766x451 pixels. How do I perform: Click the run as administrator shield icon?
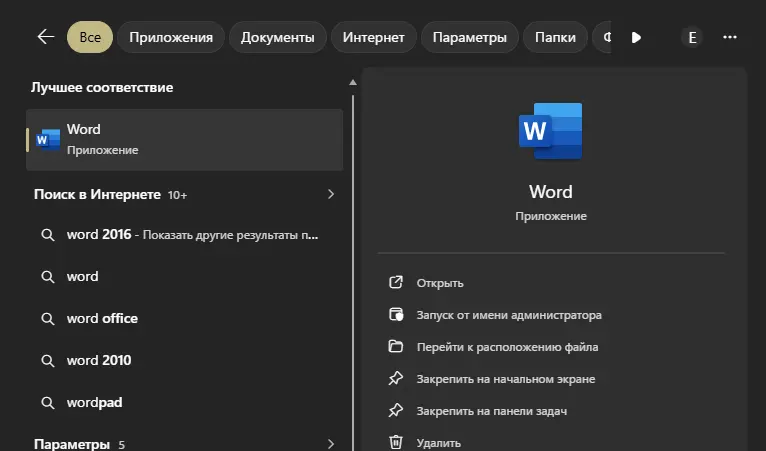pos(396,315)
